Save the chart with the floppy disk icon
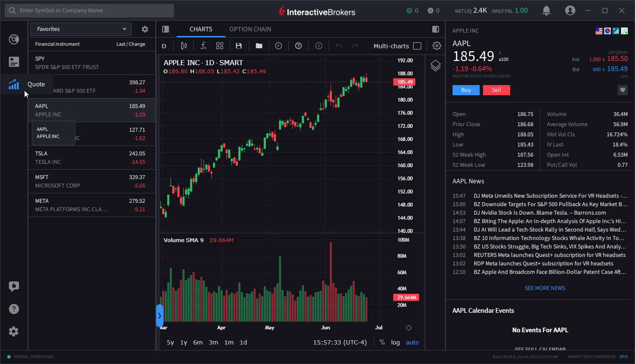Screen dimensions: 635x364 click(239, 46)
